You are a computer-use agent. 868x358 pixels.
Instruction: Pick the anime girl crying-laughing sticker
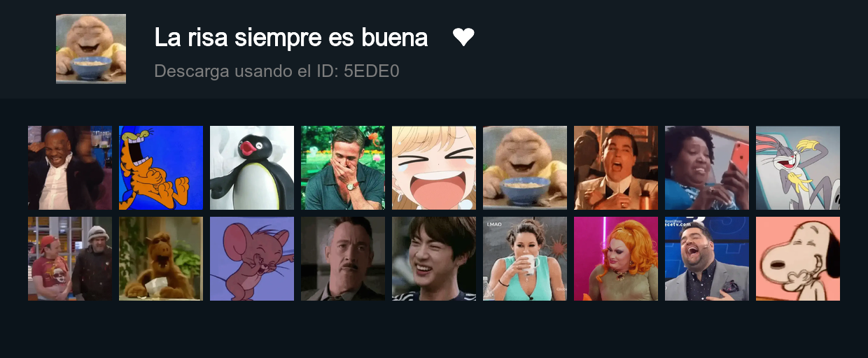click(434, 168)
